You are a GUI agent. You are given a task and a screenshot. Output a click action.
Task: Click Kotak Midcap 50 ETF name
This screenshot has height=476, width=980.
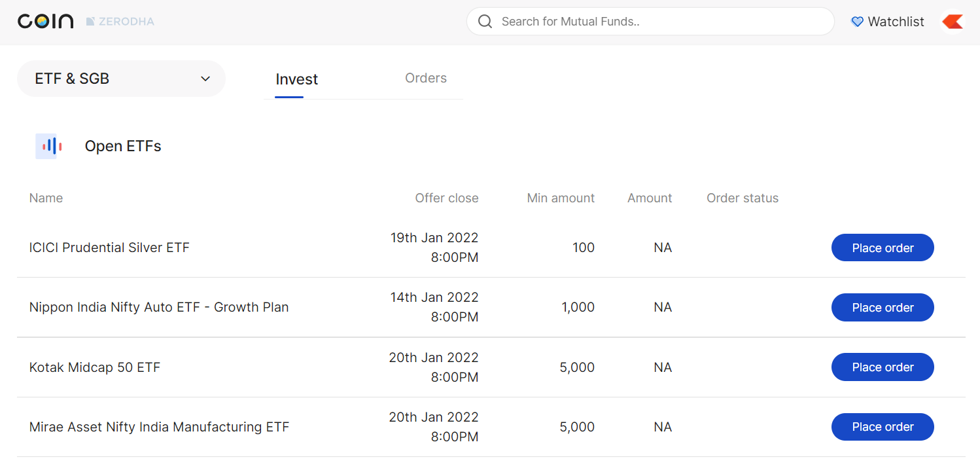pos(95,367)
